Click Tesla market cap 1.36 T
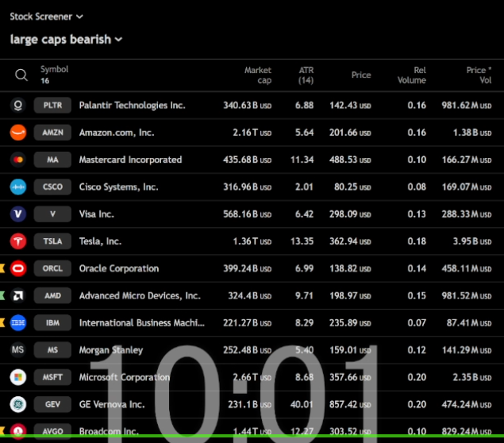The image size is (504, 443). [x=252, y=241]
